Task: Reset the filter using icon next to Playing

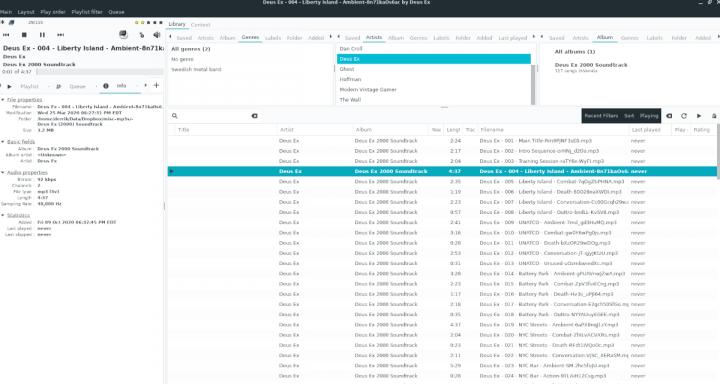Action: click(669, 116)
